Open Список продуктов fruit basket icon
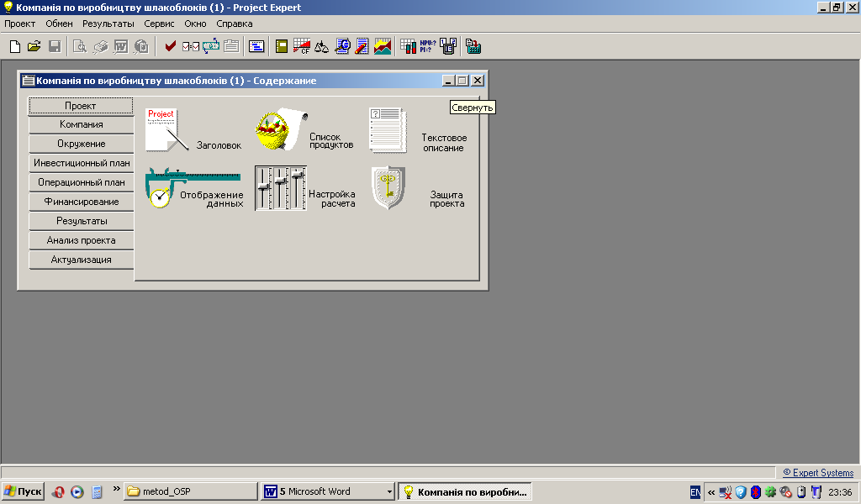 [x=281, y=129]
